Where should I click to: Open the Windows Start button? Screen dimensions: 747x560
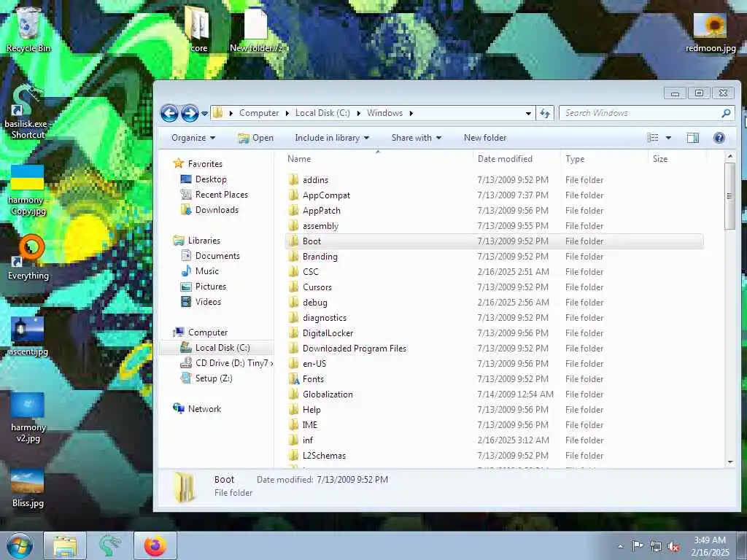[x=20, y=545]
